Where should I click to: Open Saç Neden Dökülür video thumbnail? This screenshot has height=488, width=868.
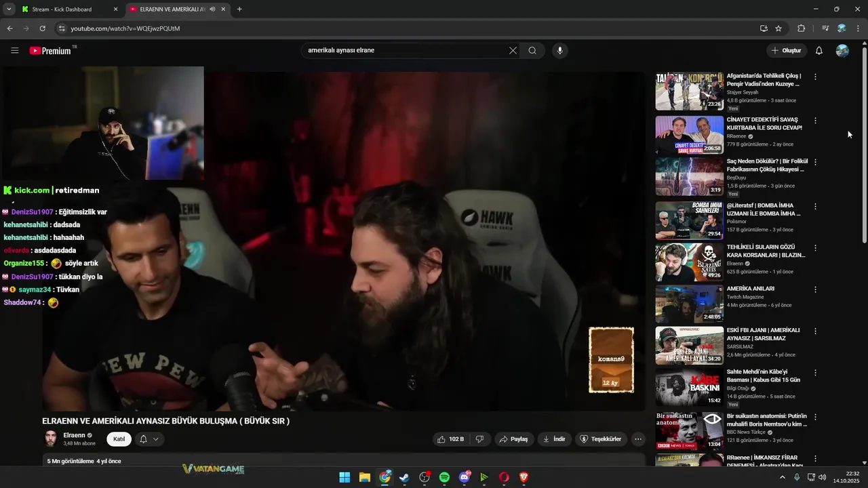click(689, 176)
